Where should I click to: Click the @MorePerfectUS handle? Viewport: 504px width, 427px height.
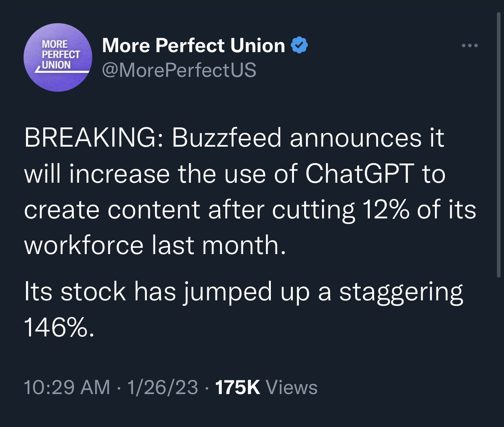pyautogui.click(x=179, y=70)
